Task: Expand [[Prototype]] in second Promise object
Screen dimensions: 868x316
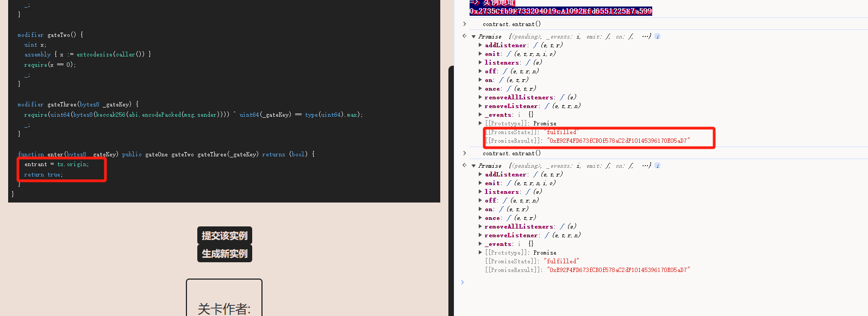Action: click(x=480, y=252)
